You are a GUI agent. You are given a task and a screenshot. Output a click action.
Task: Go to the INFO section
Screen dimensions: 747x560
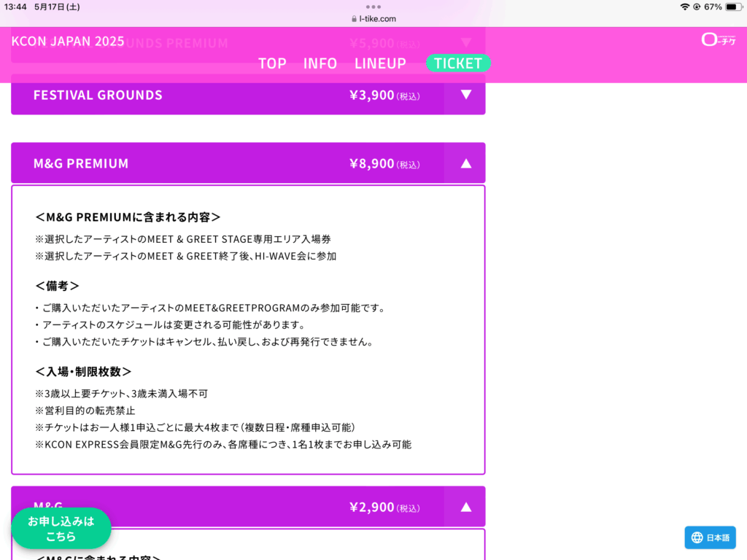pyautogui.click(x=320, y=63)
